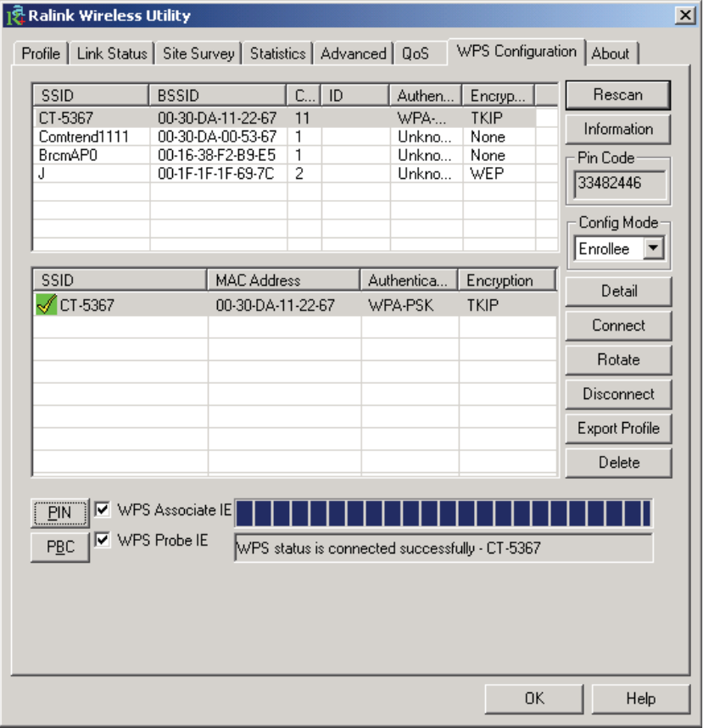This screenshot has height=728, width=703.
Task: Click the Encryp... column header in top list
Action: pyautogui.click(x=498, y=96)
